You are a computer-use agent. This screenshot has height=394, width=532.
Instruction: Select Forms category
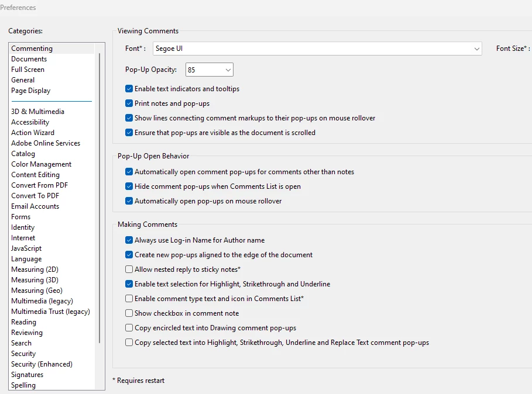(52, 216)
